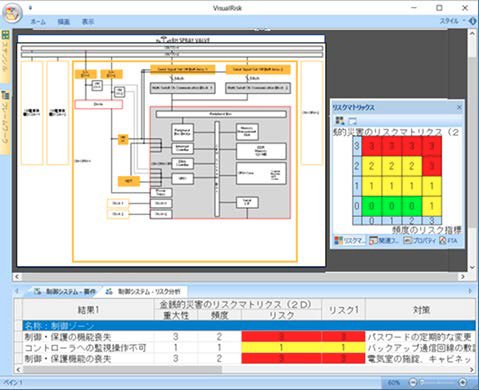Open the second sidebar panel building icon
Screen dimensions: 479x390
pos(5,95)
